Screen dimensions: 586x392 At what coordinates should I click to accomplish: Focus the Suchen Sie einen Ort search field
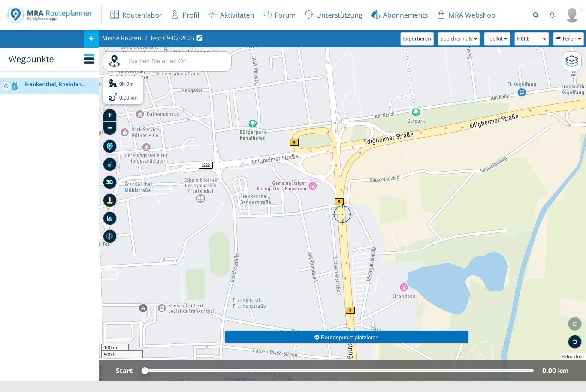tap(178, 61)
